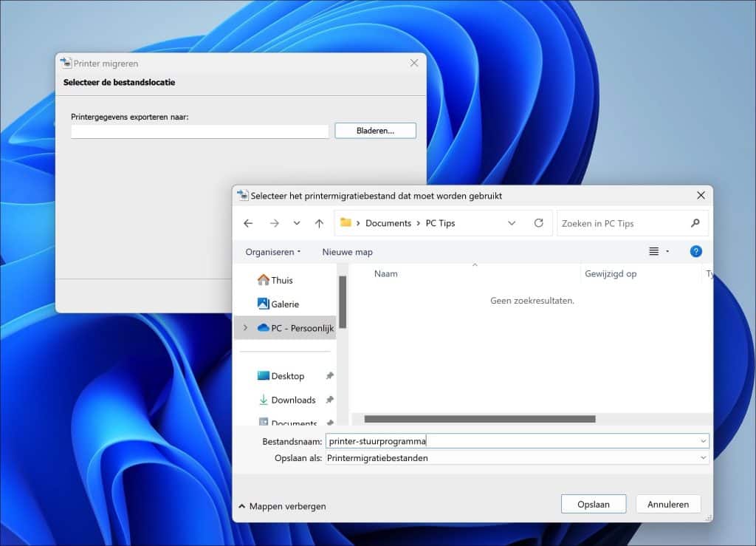Screen dimensions: 756x546
Task: Refresh the PC Tips folder view
Action: [538, 223]
